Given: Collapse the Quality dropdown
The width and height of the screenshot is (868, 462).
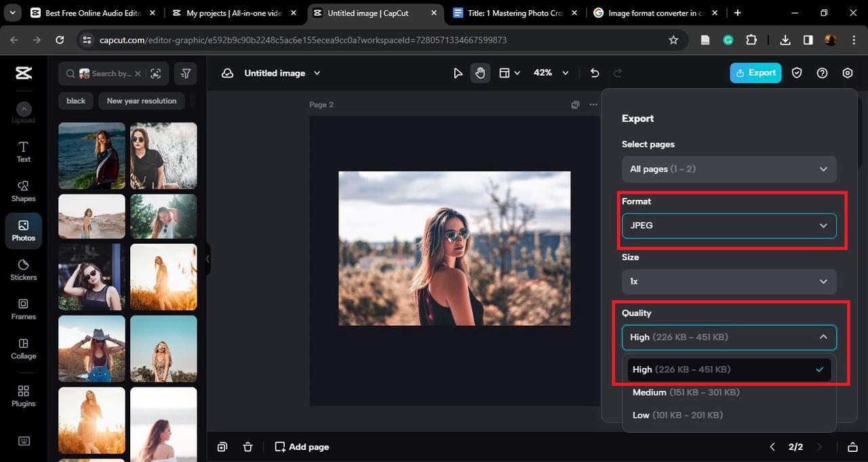Looking at the screenshot, I should pyautogui.click(x=729, y=337).
